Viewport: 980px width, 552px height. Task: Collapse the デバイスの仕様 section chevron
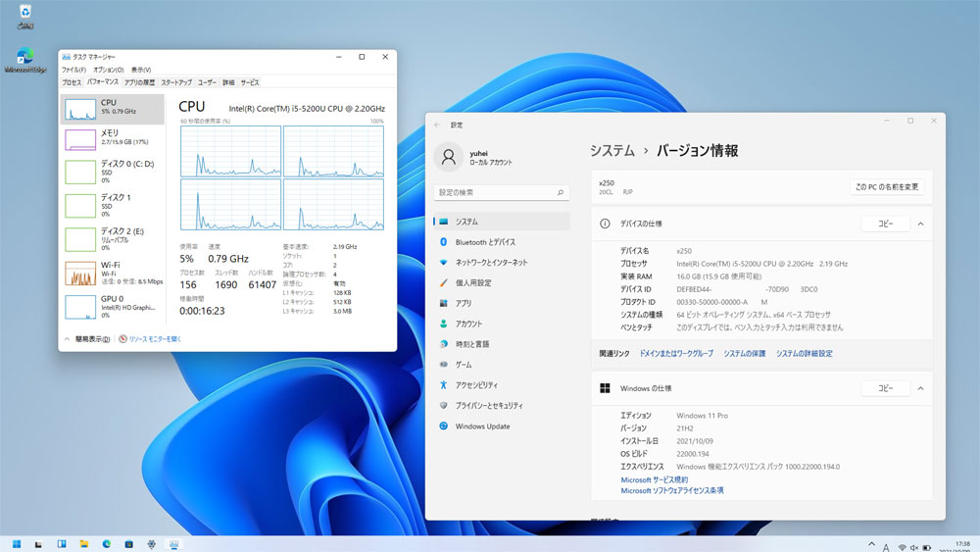[x=920, y=224]
